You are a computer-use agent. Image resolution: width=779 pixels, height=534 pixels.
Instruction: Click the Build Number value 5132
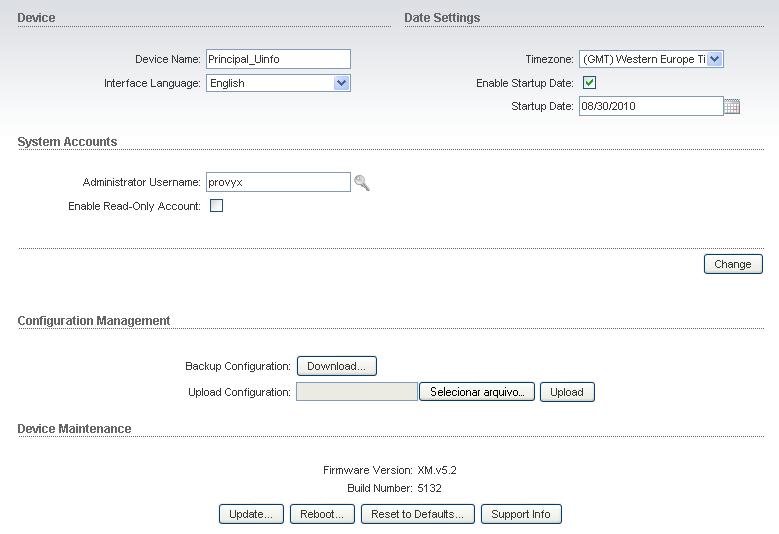(430, 489)
